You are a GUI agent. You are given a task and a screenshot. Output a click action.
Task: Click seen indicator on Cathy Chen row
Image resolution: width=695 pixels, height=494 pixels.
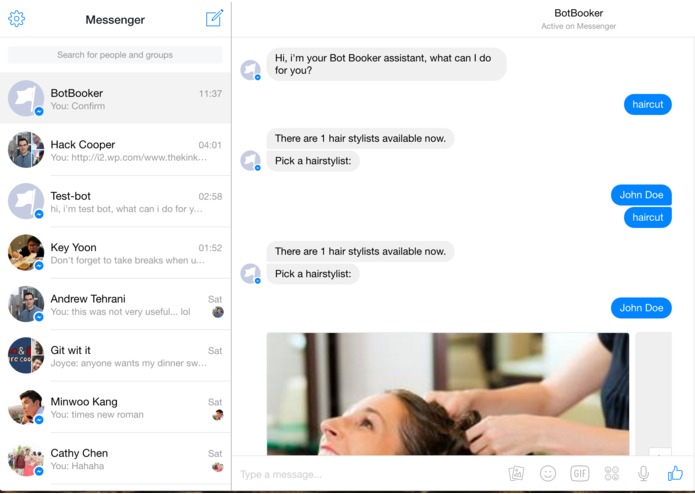click(218, 466)
